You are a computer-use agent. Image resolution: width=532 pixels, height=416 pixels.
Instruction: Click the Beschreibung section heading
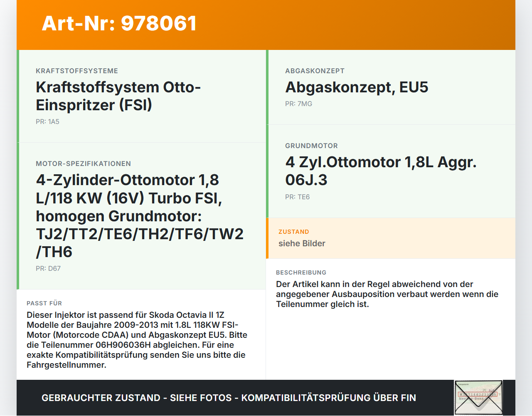coord(301,272)
